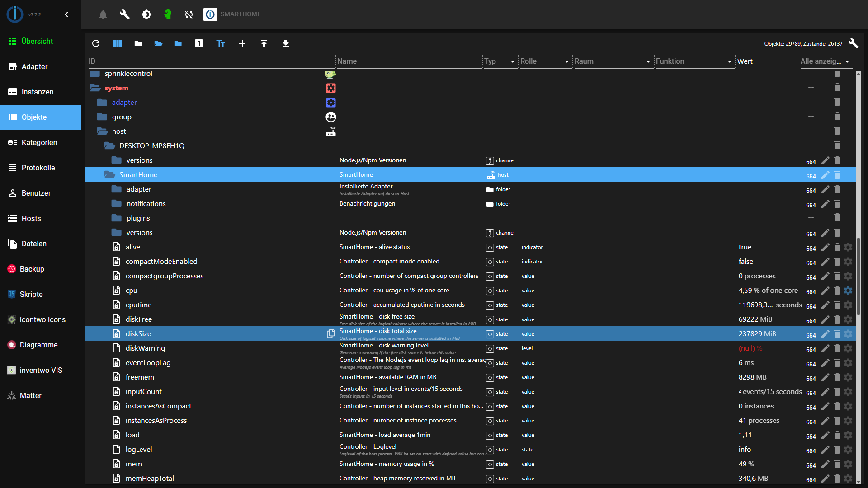
Task: Edit the diskSize object with pencil
Action: click(825, 334)
